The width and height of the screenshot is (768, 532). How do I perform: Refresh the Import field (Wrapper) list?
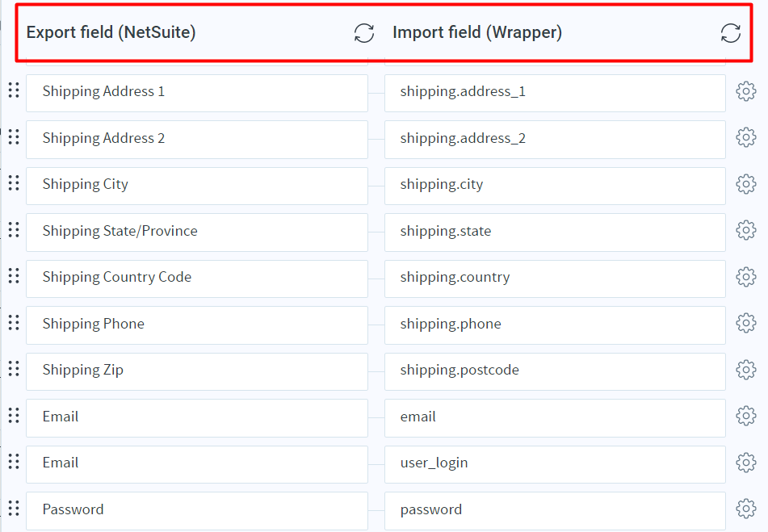pyautogui.click(x=730, y=33)
